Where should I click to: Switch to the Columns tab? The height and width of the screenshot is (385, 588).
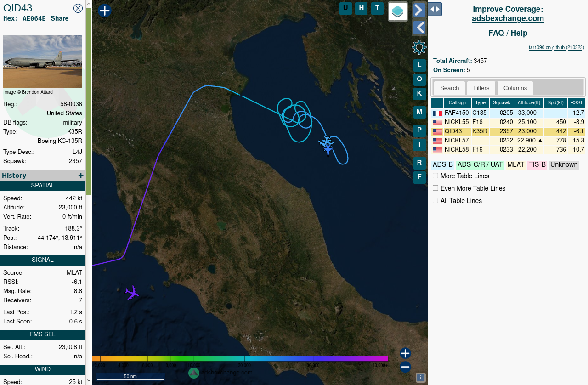515,88
